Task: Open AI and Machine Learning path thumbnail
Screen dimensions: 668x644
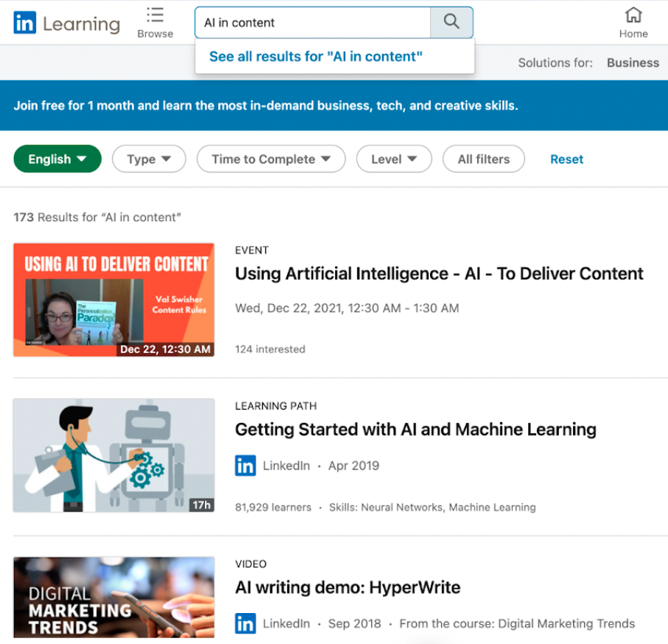Action: tap(113, 455)
